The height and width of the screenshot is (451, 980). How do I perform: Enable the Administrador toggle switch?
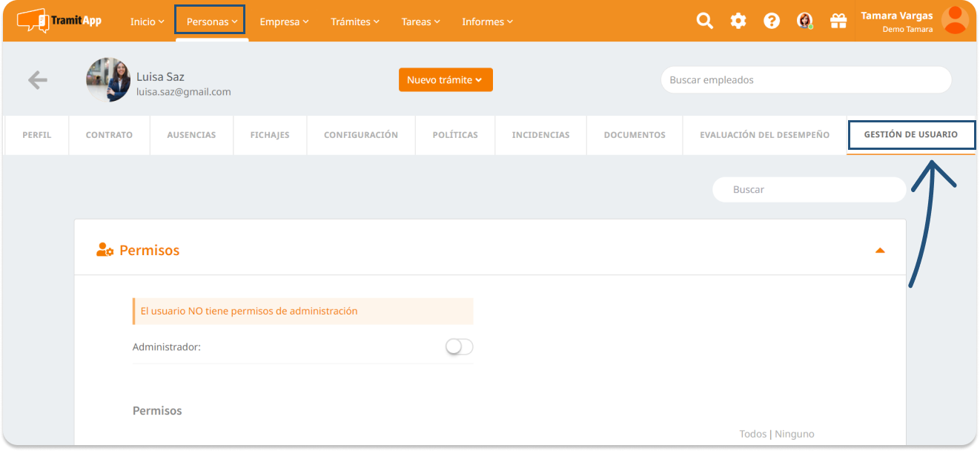point(459,346)
